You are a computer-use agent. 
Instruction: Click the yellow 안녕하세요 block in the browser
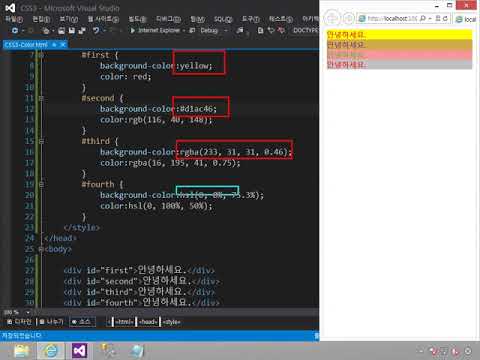coord(399,35)
